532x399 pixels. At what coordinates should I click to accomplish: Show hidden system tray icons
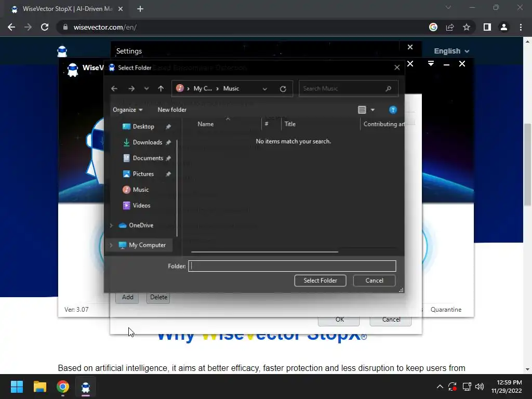[440, 387]
